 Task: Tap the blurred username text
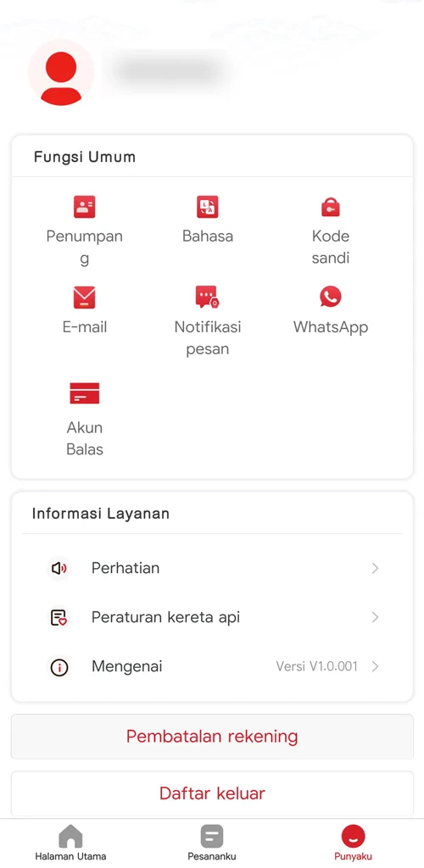point(167,71)
